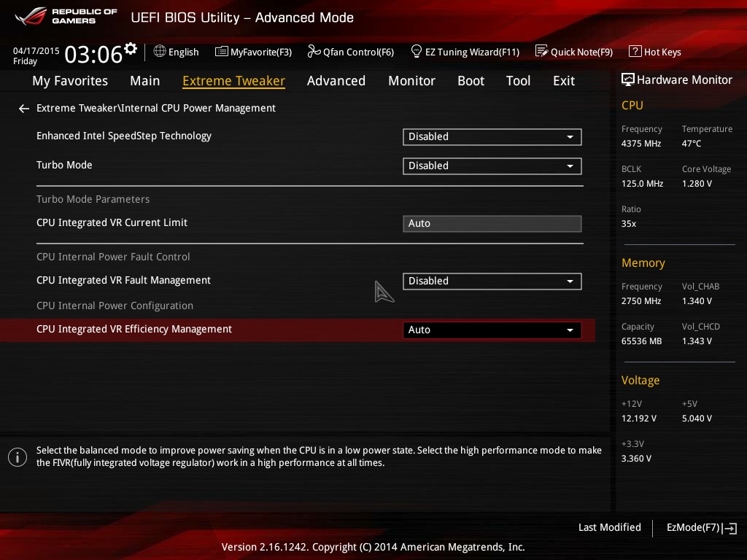Switch to EzMode(F7)
The width and height of the screenshot is (747, 560).
click(701, 528)
